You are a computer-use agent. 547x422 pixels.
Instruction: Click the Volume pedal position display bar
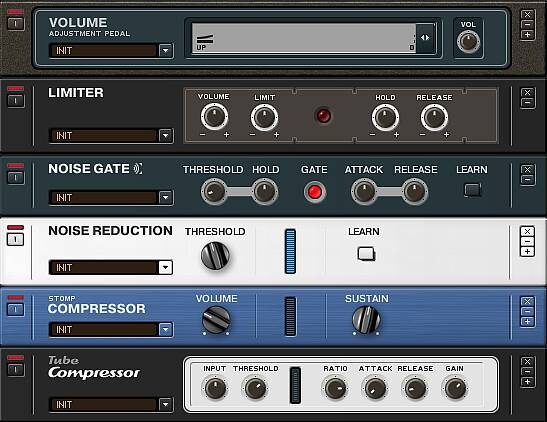point(304,38)
